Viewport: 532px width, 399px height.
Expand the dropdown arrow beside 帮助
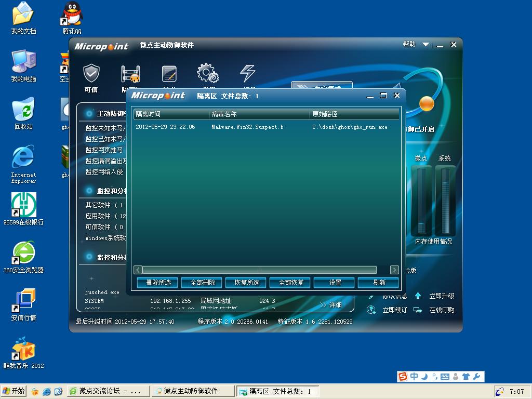click(426, 45)
